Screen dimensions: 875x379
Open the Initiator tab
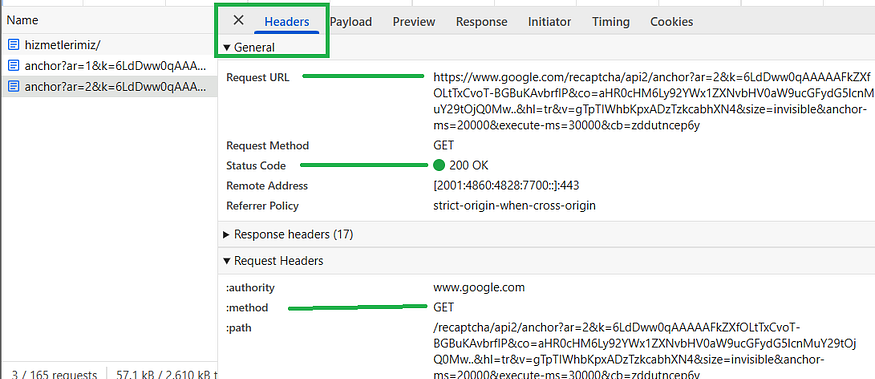[549, 22]
